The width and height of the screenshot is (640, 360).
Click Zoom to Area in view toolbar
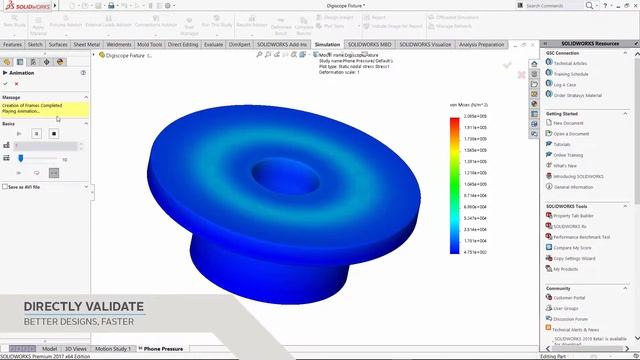[x=268, y=54]
